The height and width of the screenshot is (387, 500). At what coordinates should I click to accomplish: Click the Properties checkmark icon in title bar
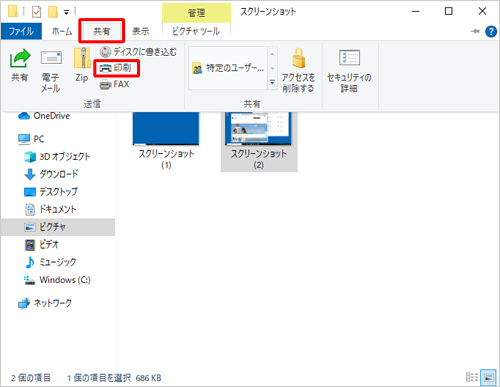tap(36, 12)
